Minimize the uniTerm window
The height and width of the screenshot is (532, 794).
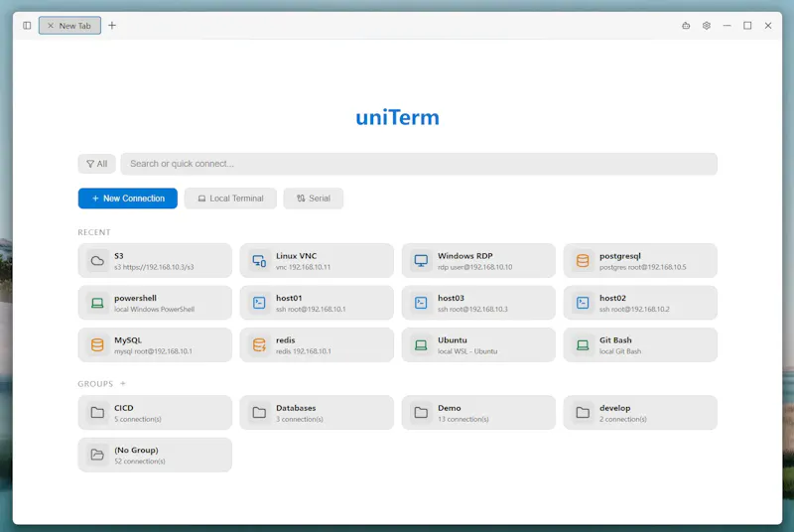[x=727, y=25]
